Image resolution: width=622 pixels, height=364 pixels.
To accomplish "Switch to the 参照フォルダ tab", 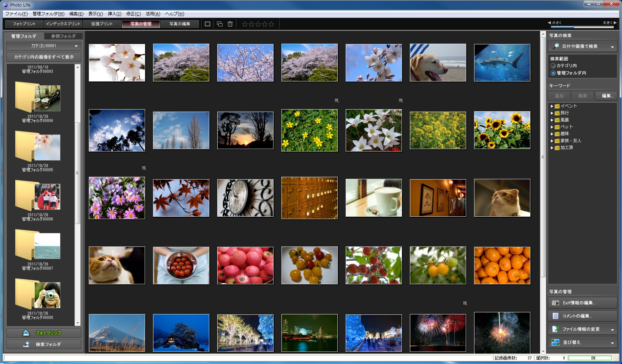I will click(62, 36).
